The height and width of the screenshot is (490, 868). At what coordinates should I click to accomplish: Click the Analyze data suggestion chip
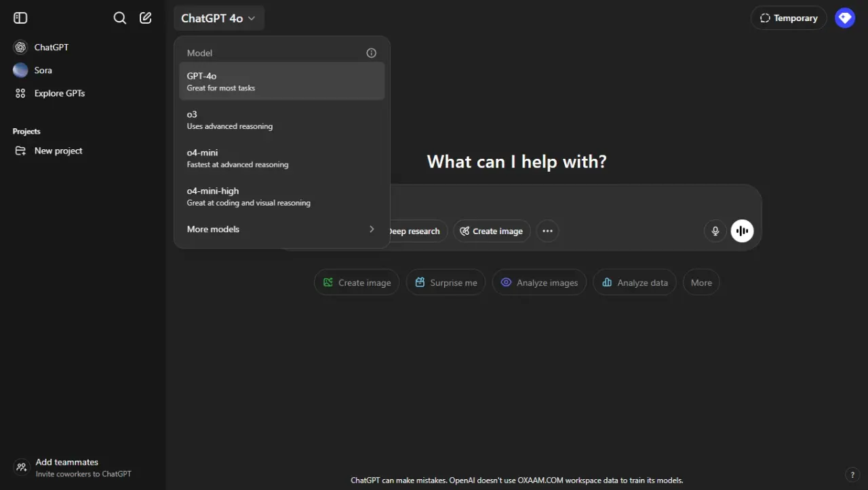point(635,282)
